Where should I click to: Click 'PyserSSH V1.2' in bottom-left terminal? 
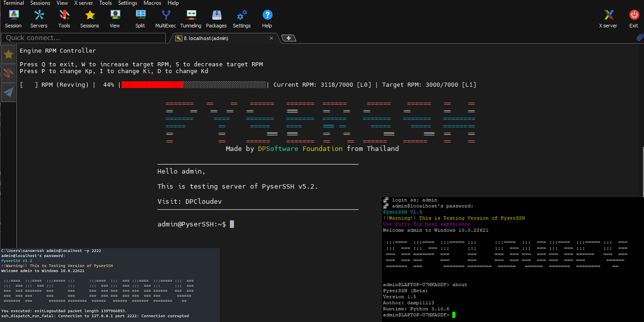(x=17, y=261)
